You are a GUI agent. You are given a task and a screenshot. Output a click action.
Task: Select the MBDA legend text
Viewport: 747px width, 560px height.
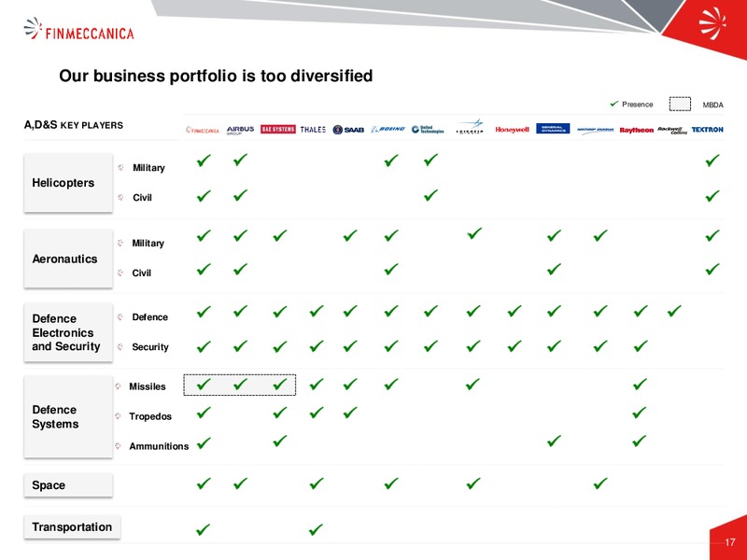tap(712, 105)
